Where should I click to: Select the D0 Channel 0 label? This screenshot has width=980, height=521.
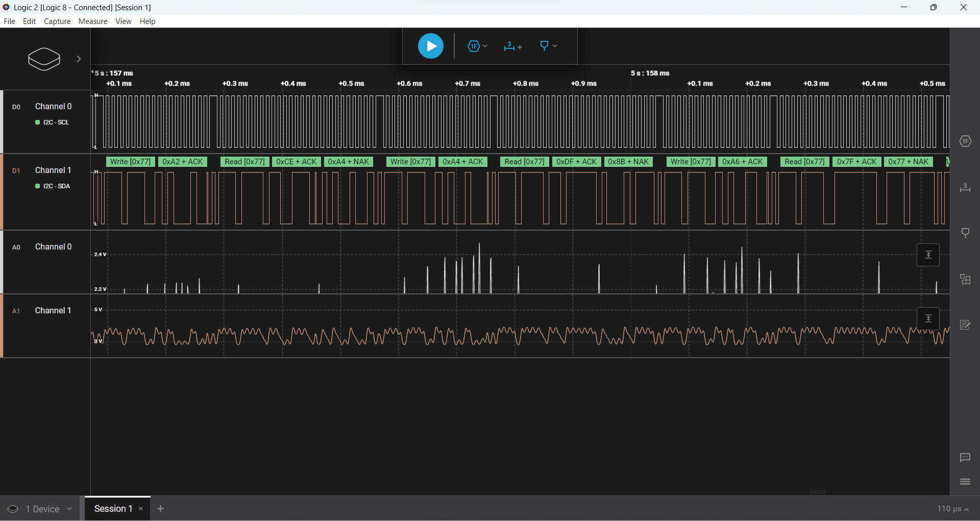point(53,106)
